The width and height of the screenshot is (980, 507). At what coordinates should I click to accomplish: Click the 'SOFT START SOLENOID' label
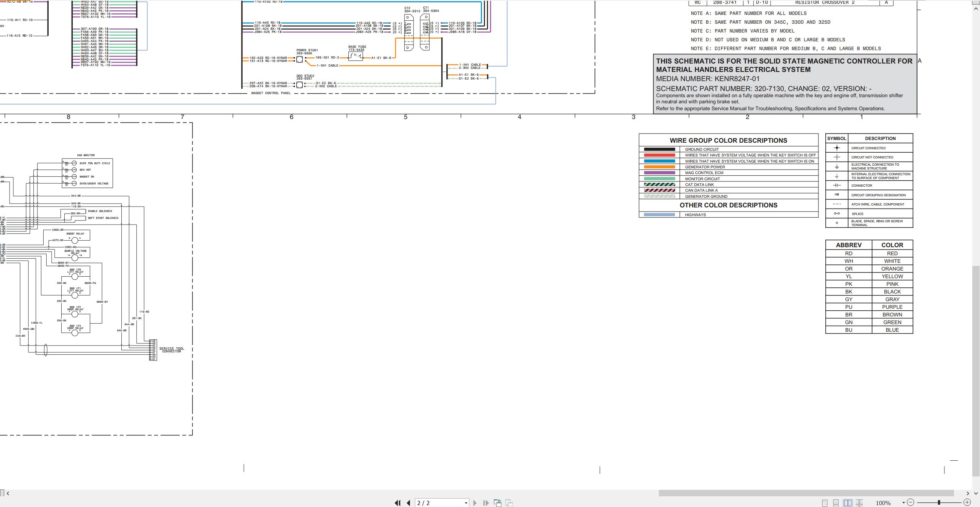pos(103,218)
